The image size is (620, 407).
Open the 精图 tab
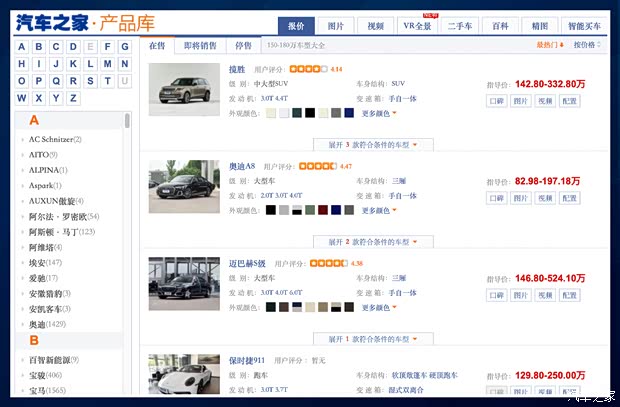pyautogui.click(x=540, y=26)
